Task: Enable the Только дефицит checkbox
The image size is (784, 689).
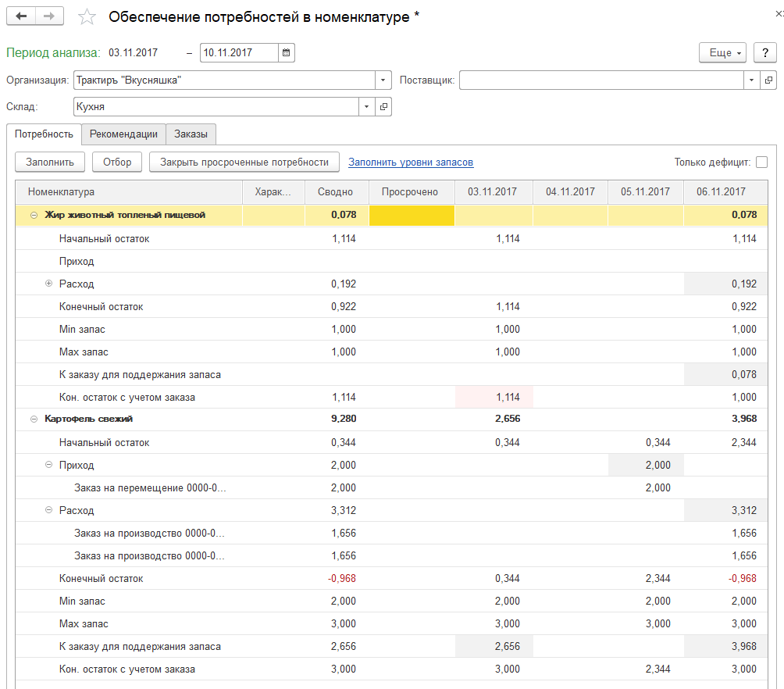Action: click(x=761, y=162)
